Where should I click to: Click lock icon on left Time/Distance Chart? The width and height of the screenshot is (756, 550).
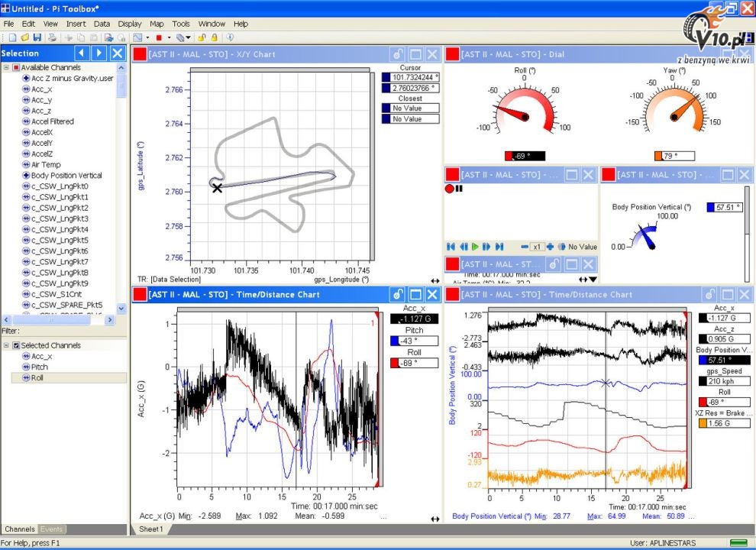tap(397, 294)
